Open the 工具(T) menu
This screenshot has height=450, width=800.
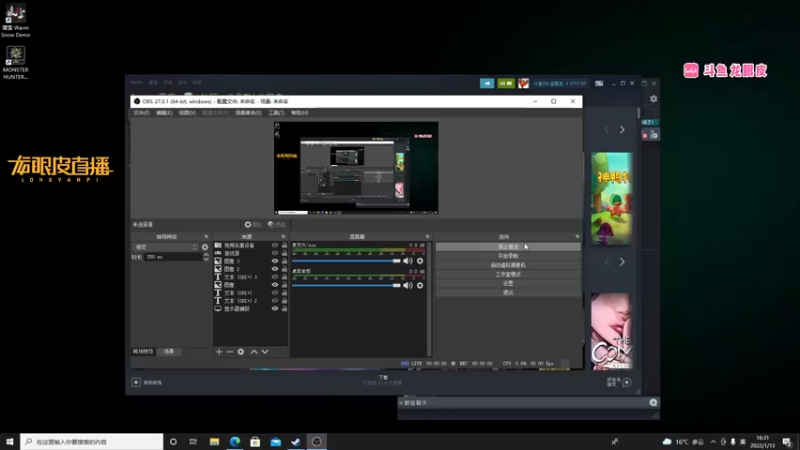(x=276, y=113)
